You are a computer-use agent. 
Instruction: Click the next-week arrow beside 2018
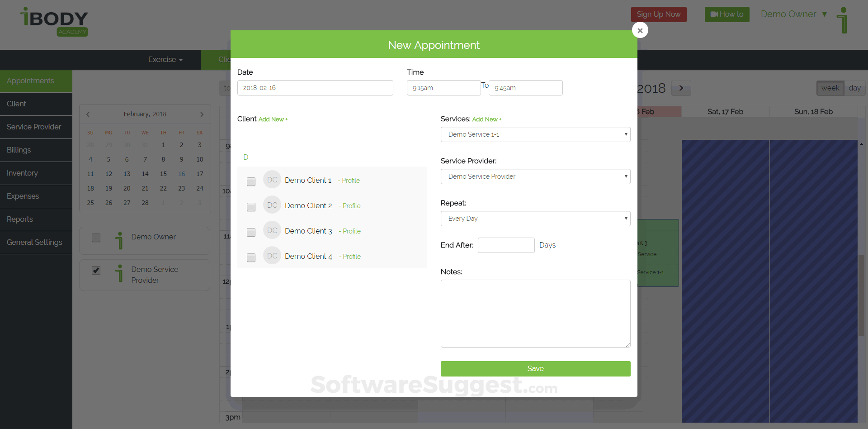coord(681,88)
